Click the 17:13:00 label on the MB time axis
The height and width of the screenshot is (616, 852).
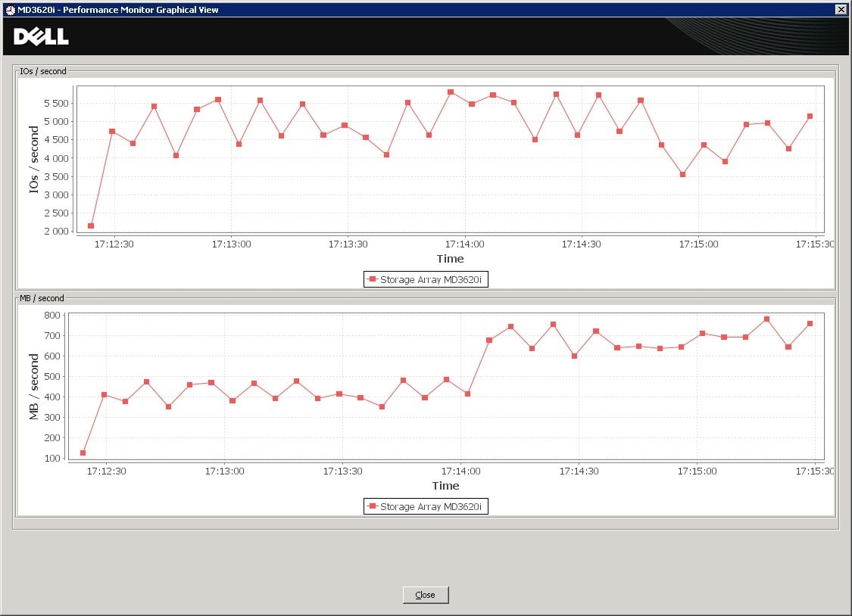(224, 471)
